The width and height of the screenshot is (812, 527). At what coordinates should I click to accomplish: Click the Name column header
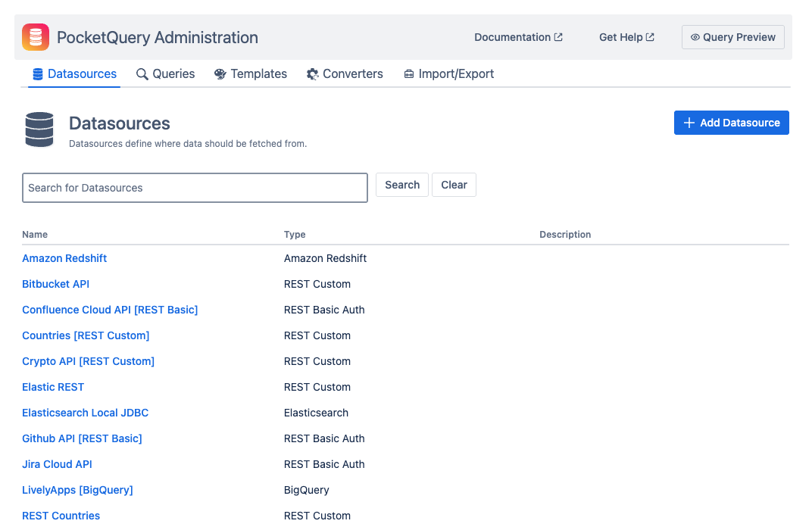pyautogui.click(x=35, y=235)
